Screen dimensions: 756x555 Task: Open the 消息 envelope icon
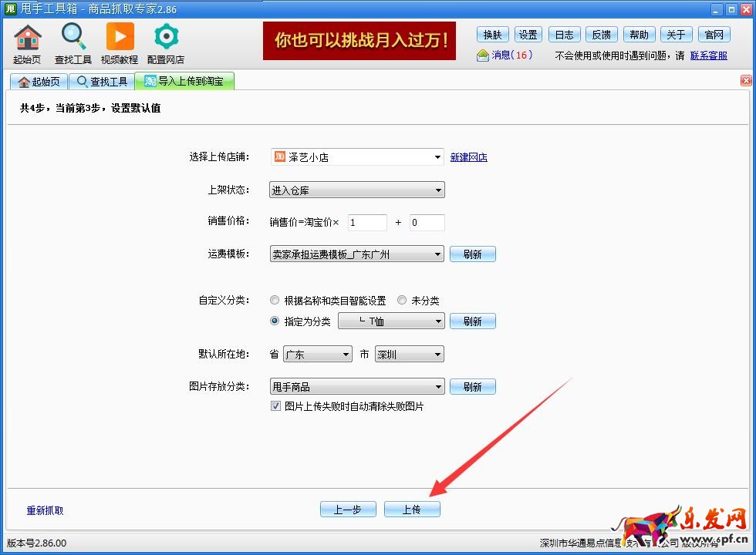[483, 55]
